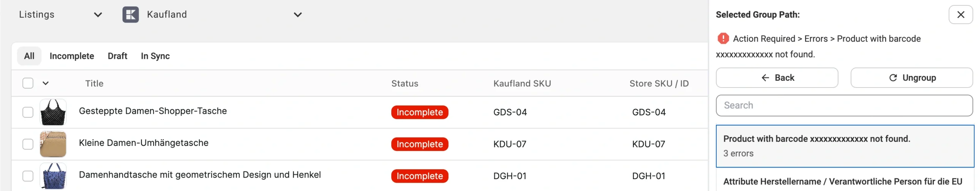Click the black quilted shopper bag thumbnail
Viewport: 980px width, 191px height.
click(53, 112)
